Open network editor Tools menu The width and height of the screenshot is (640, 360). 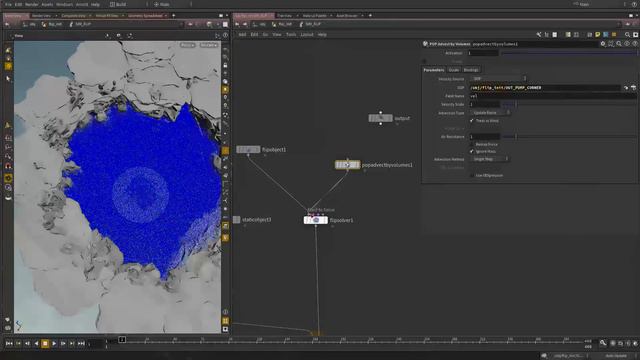pyautogui.click(x=291, y=35)
